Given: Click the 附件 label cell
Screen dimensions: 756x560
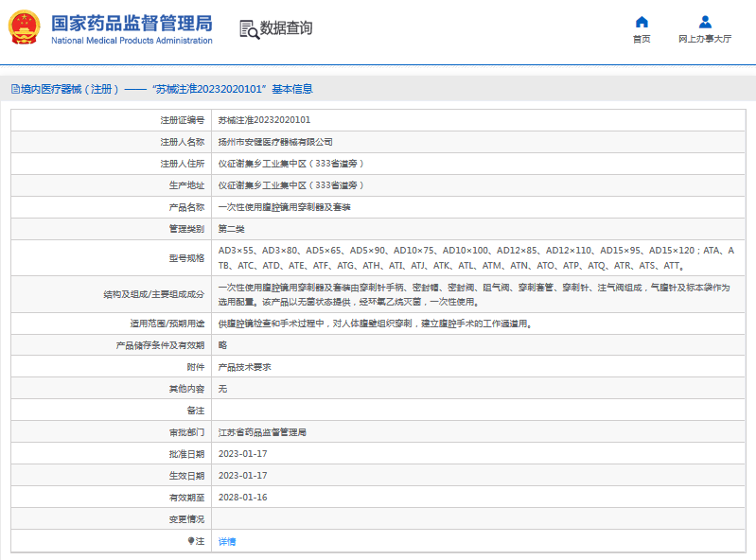Looking at the screenshot, I should click(112, 367).
